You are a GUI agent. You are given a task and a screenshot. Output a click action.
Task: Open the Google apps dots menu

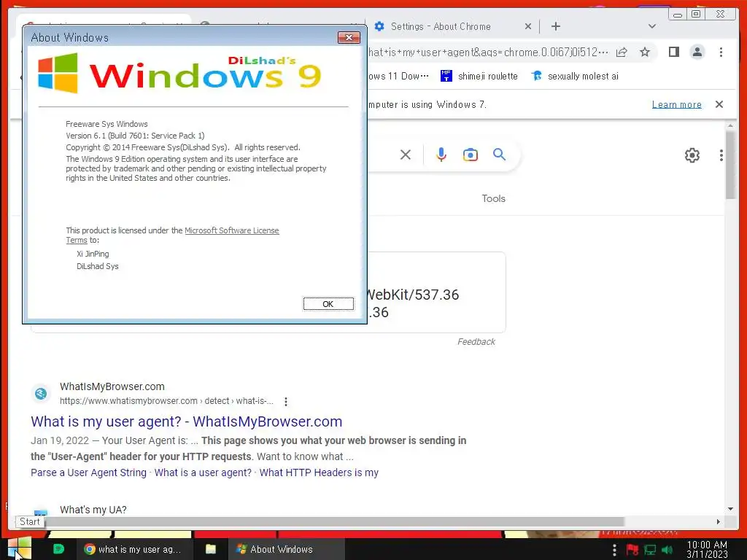point(721,155)
